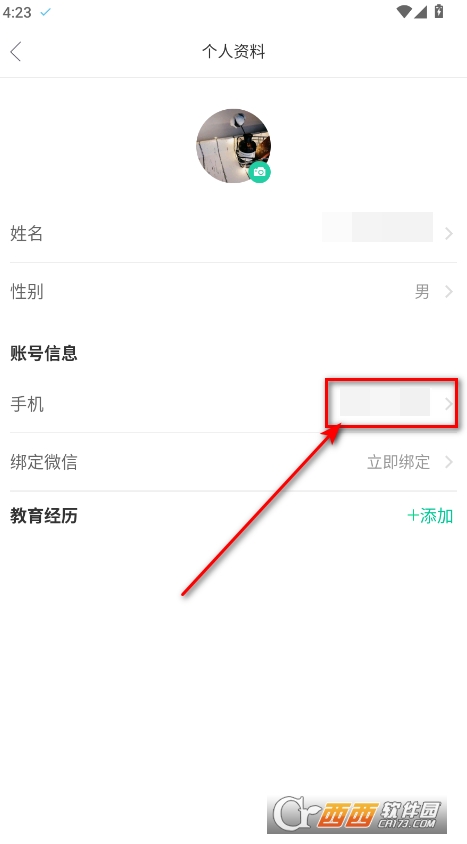
Task: Tap the back arrow icon
Action: click(x=16, y=52)
